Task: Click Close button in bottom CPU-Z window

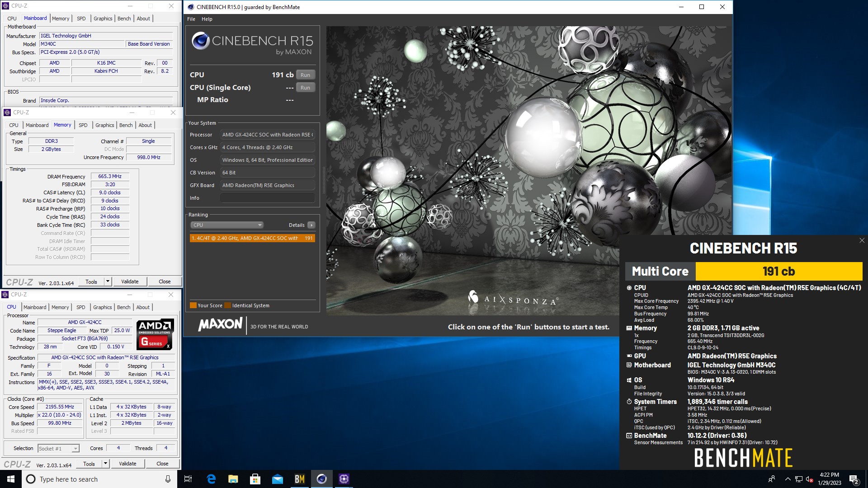Action: tap(162, 464)
